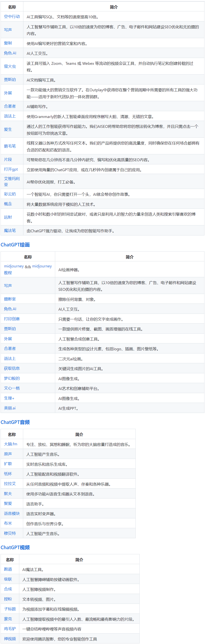Viewport: 205px width, 644px height.
Task: Open 写声 link in the ChatGPT绘画 table
Action: click(x=8, y=285)
